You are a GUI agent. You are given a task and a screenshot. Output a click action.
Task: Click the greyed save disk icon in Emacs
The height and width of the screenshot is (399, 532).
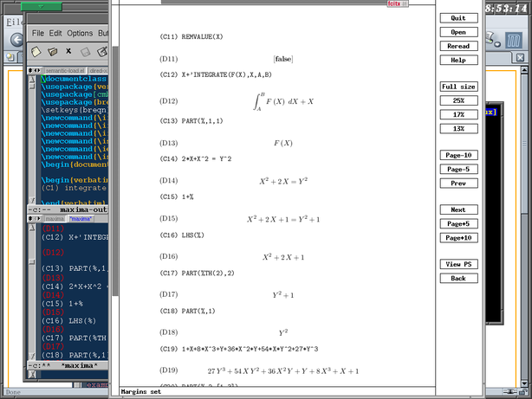pyautogui.click(x=85, y=52)
